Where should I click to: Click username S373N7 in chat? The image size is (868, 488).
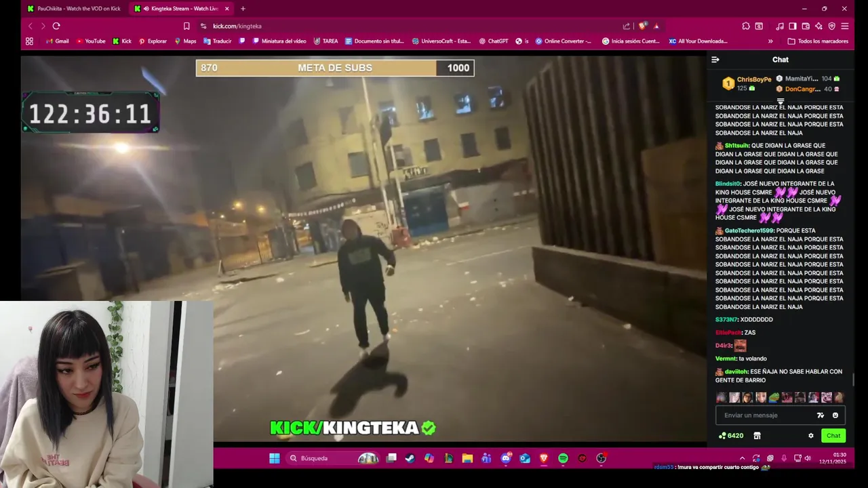[x=726, y=319]
